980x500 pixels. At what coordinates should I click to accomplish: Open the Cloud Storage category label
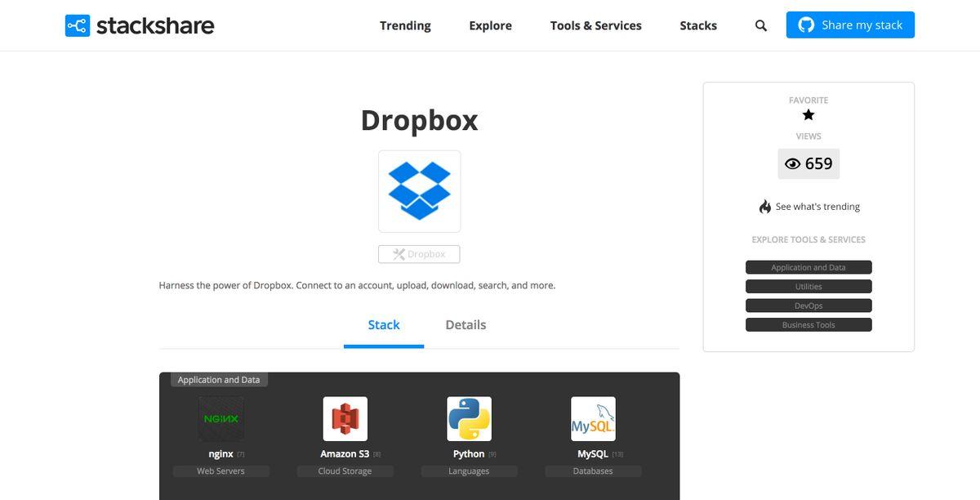coord(345,471)
